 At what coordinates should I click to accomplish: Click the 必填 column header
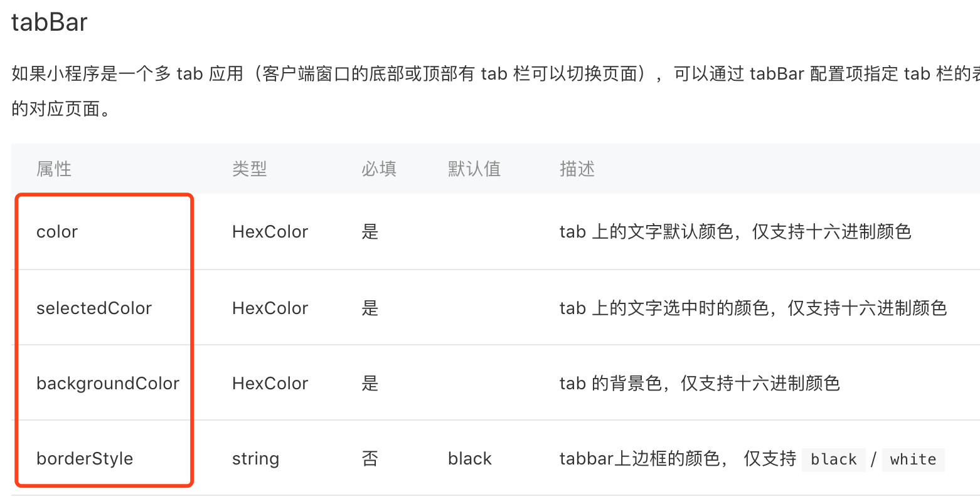coord(379,169)
